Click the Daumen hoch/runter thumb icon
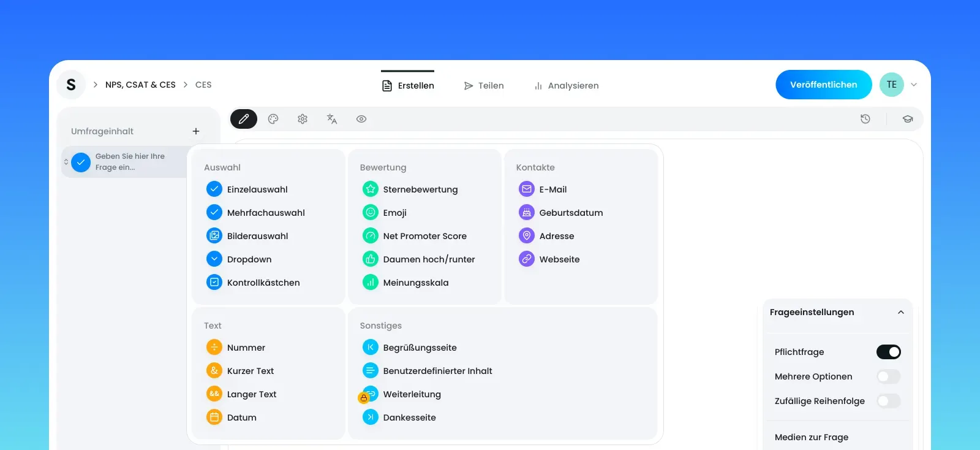Screen dimensions: 980x450 coord(371,259)
